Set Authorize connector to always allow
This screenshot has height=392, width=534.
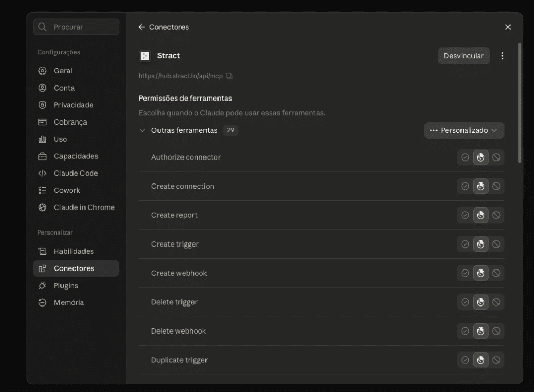pos(465,157)
